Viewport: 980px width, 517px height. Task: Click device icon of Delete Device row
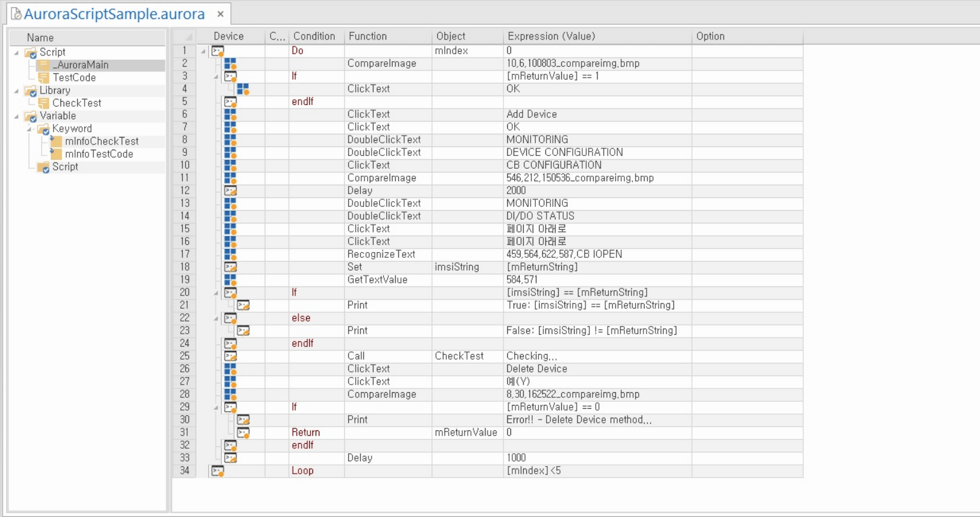point(230,369)
